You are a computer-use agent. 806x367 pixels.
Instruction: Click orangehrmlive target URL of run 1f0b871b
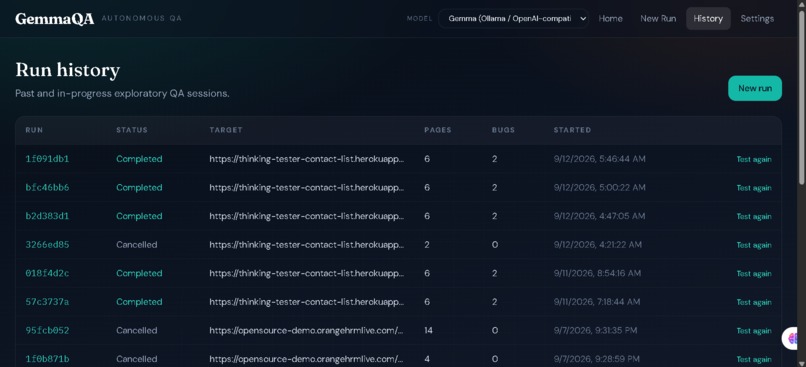(306, 359)
